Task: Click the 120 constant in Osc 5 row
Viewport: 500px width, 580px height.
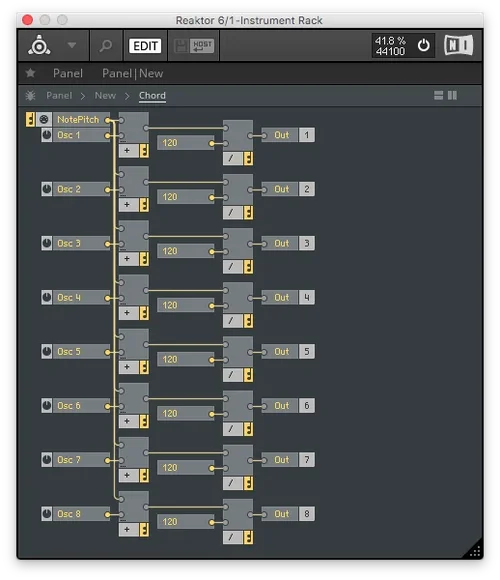Action: 186,359
